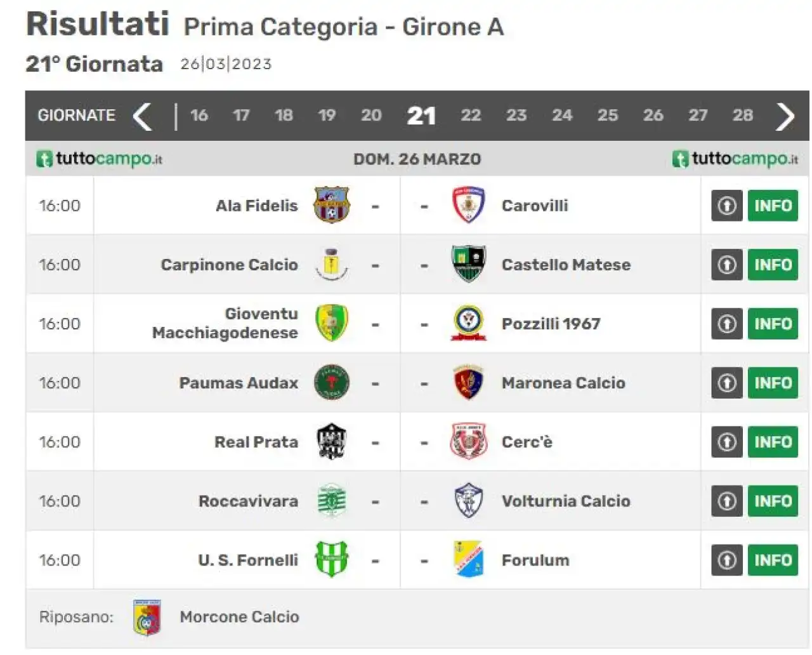This screenshot has height=655, width=812.
Task: Click the Paumas Audax round green crest
Action: click(x=332, y=382)
